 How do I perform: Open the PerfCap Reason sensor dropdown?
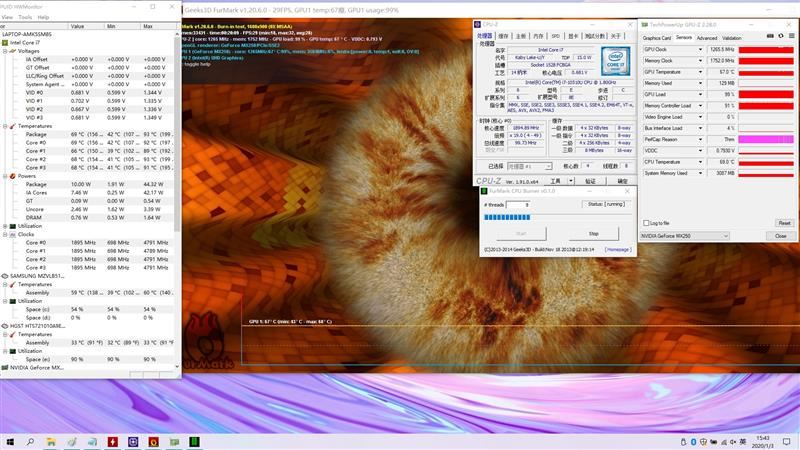tap(700, 139)
